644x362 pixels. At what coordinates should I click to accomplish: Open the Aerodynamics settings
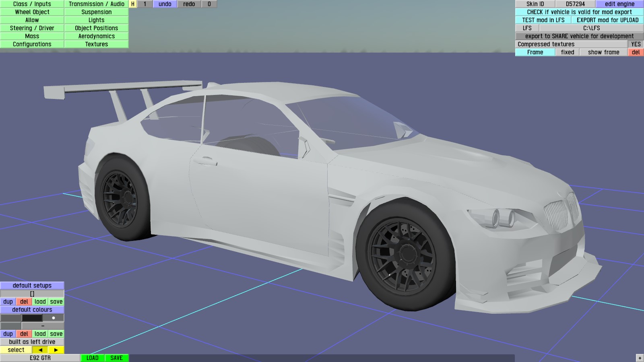97,36
